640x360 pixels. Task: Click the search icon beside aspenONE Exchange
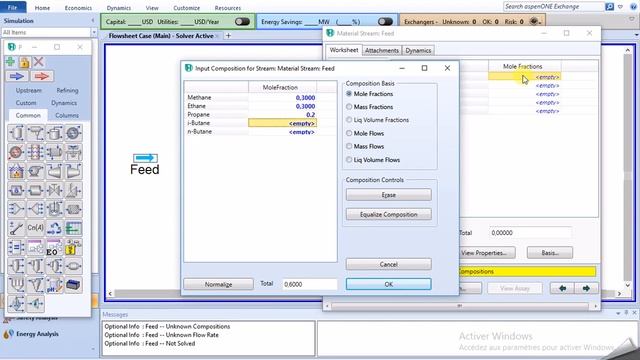click(609, 7)
